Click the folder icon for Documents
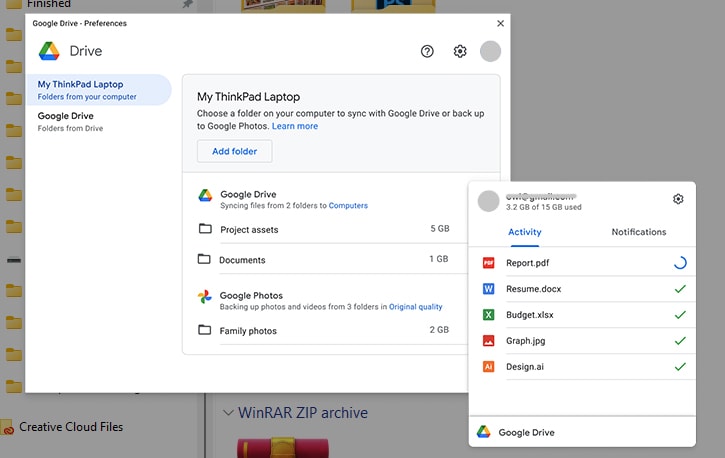Viewport: 725px width, 458px height. click(x=204, y=259)
